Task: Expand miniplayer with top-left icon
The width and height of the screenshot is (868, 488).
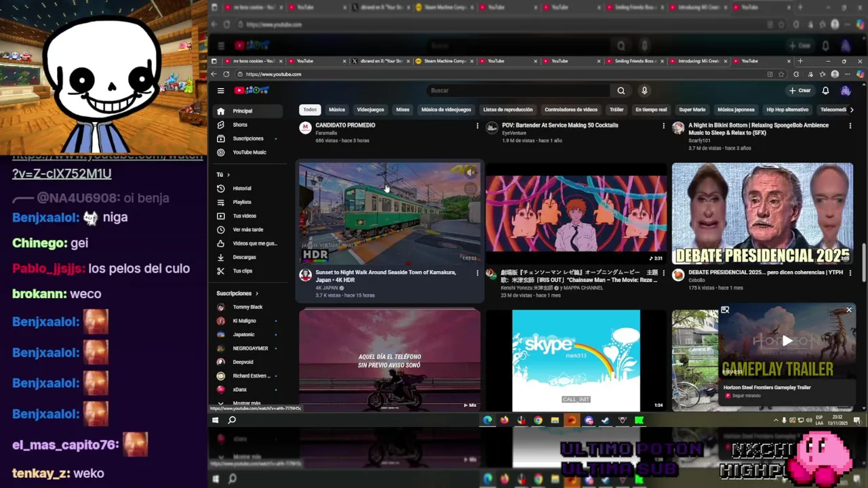Action: click(725, 310)
